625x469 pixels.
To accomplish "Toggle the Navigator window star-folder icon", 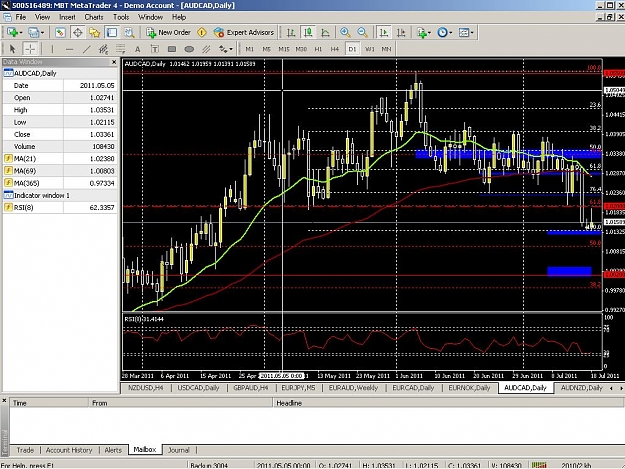I will point(94,33).
